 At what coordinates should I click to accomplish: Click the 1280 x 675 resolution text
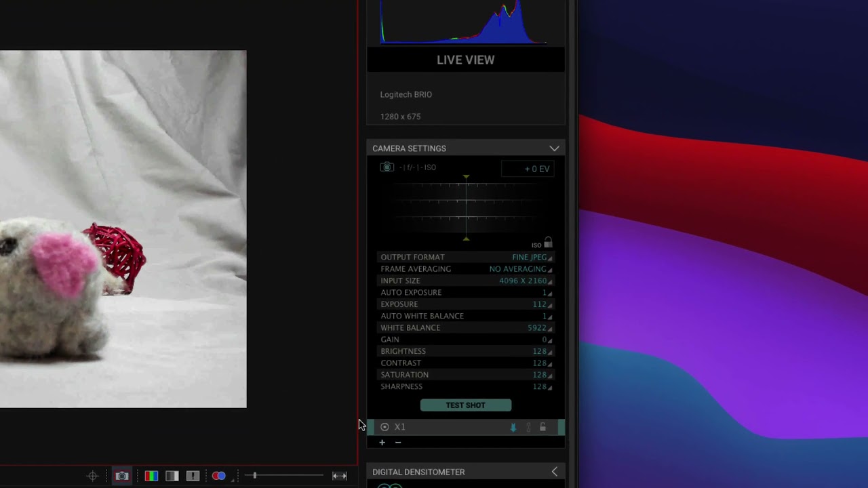point(400,117)
